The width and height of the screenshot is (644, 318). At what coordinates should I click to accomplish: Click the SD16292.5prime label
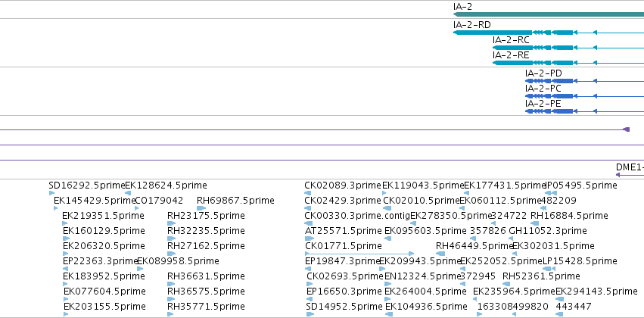click(87, 185)
